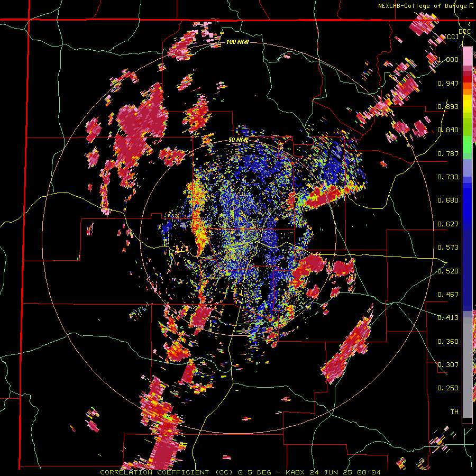Select the 0.467 scale value
This screenshot has height=476, width=476.
coord(448,294)
